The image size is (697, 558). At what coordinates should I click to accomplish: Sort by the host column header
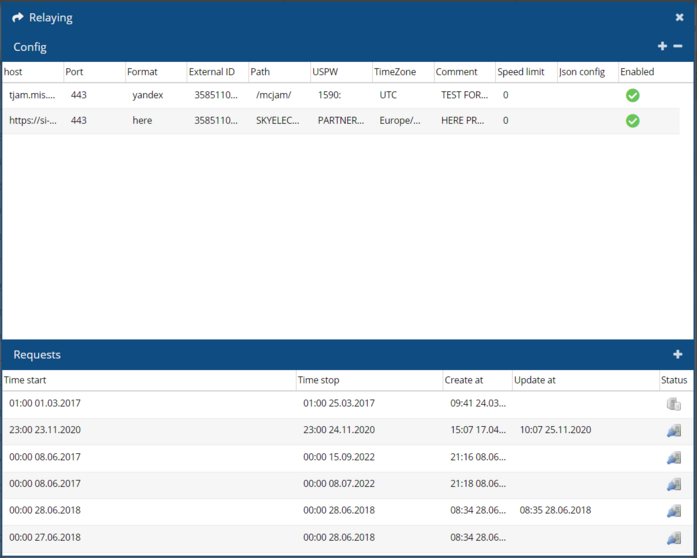click(32, 72)
